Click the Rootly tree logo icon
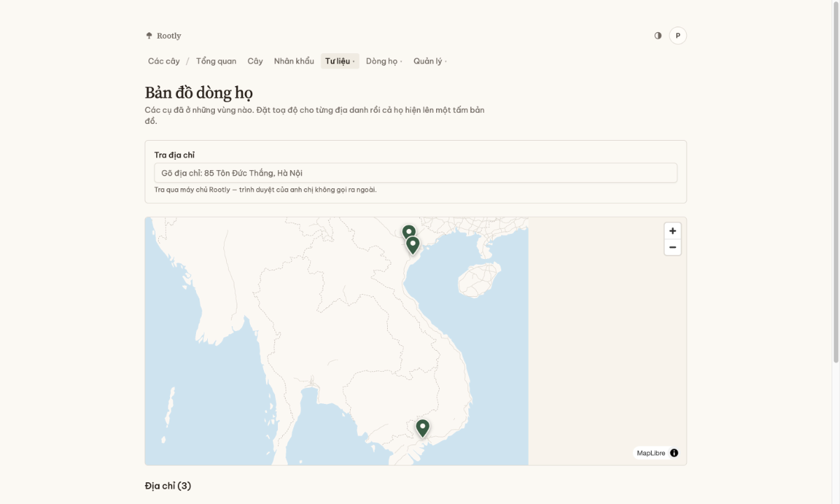840x504 pixels. coord(149,36)
